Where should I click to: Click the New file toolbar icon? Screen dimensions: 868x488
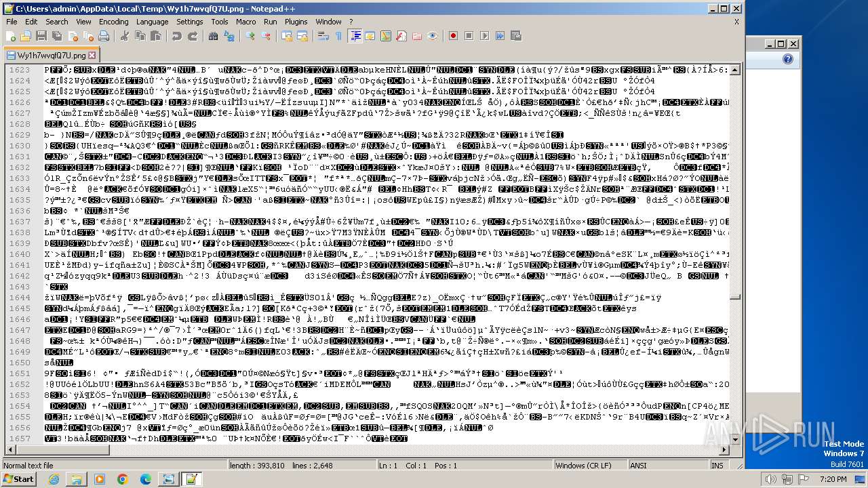point(11,36)
